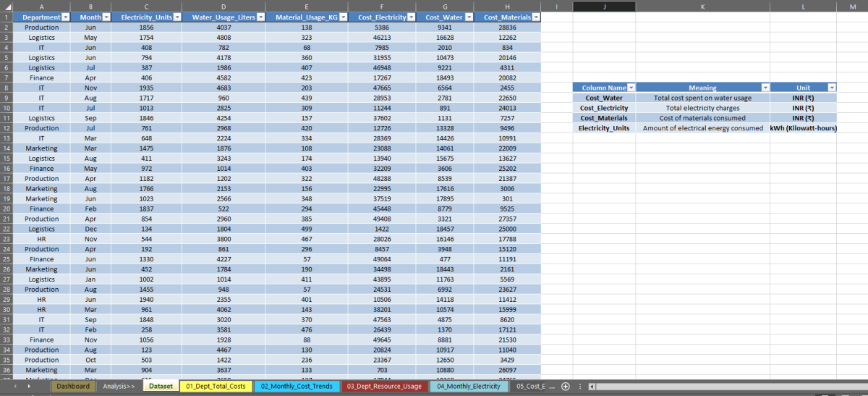Go to 02_Monthly_Cost_Trends sheet
The image size is (868, 396).
point(297,387)
